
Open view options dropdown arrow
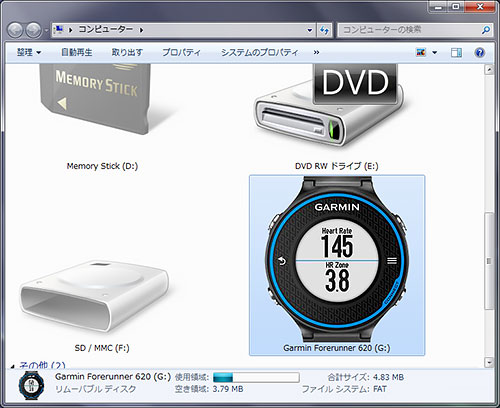click(x=435, y=53)
